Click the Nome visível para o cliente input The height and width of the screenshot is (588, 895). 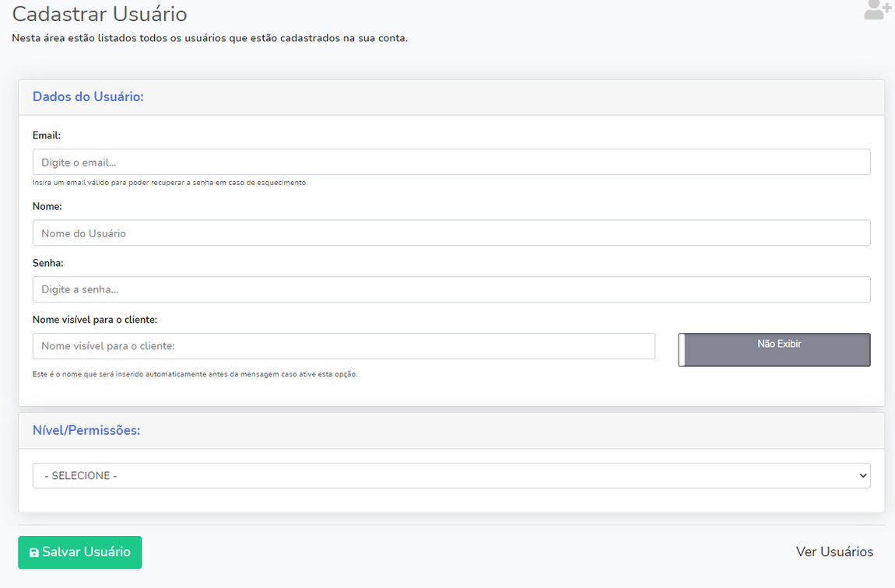coord(343,346)
